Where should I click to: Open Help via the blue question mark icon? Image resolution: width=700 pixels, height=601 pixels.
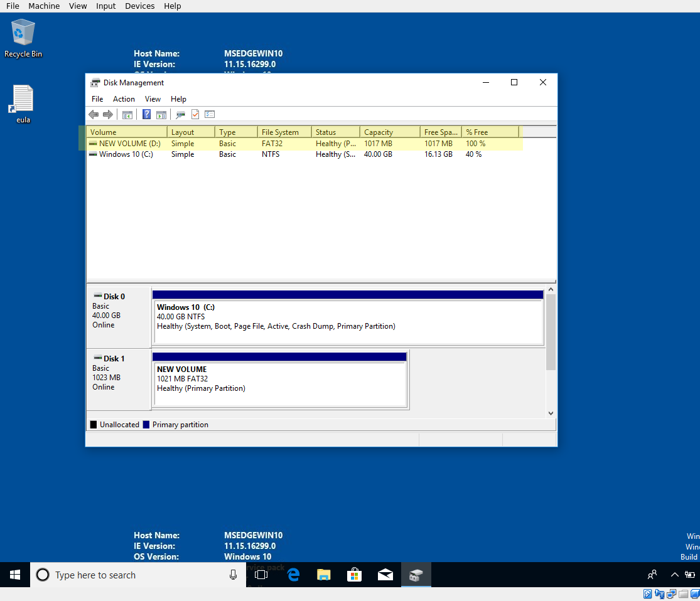point(146,115)
